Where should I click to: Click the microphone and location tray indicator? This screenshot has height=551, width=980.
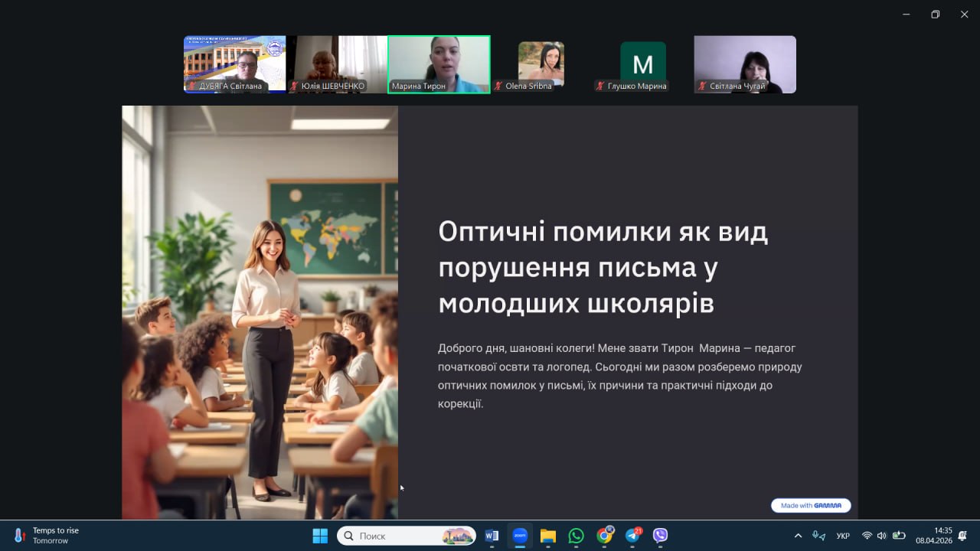[818, 536]
